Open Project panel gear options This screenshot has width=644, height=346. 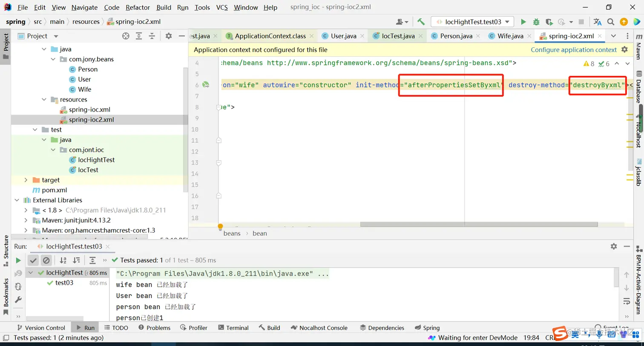point(169,36)
